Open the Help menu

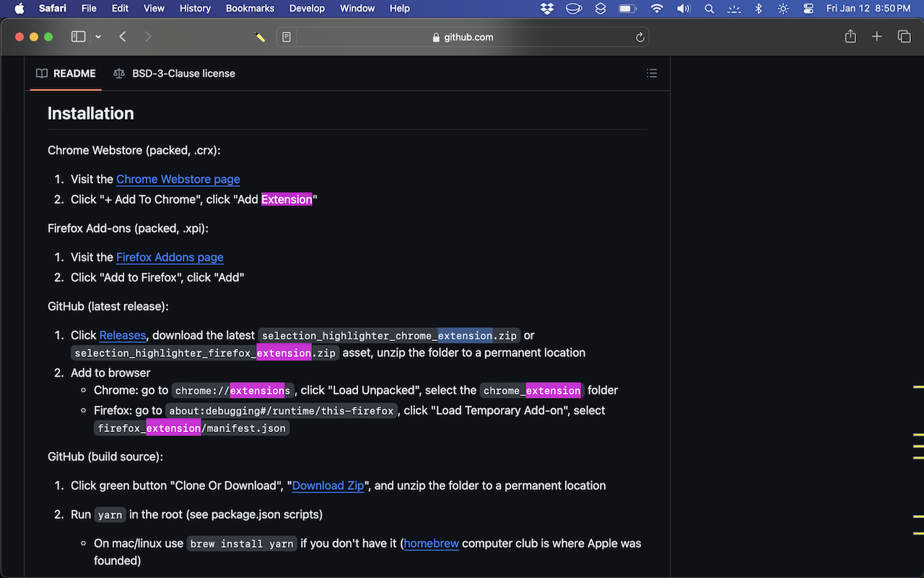[399, 9]
